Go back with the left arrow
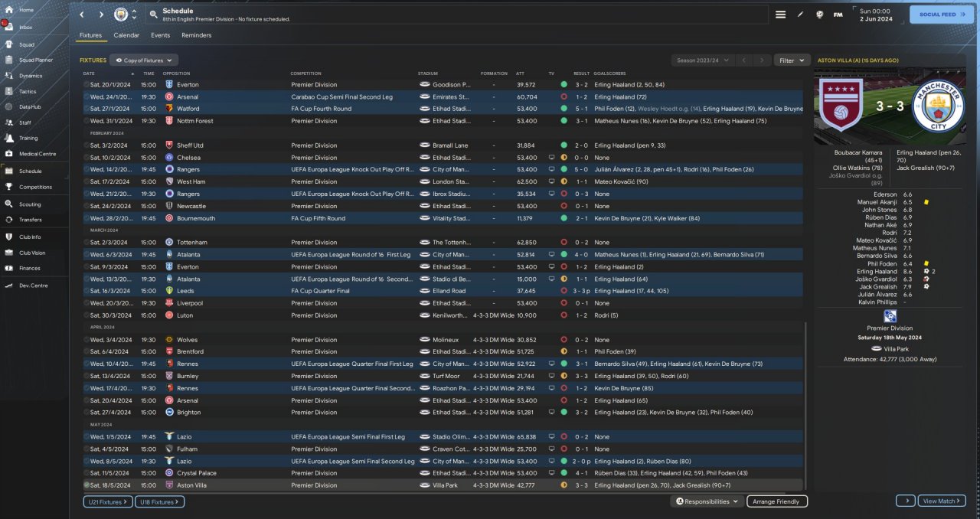 click(x=83, y=15)
